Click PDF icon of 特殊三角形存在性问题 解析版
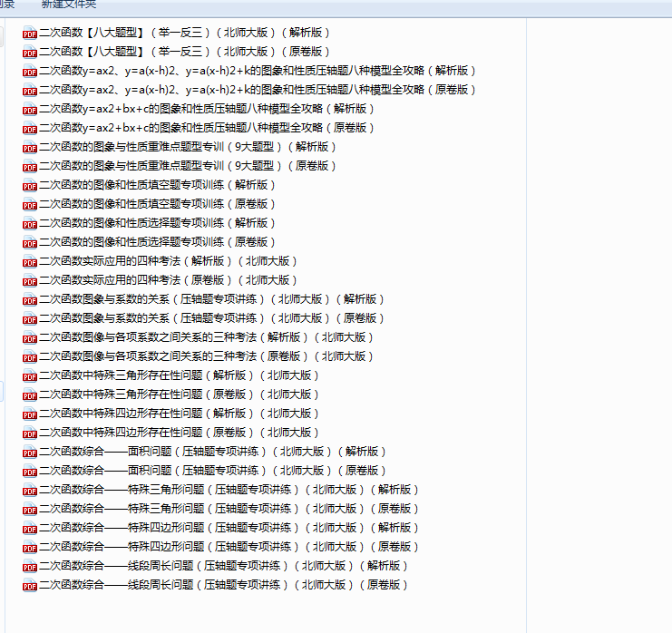Image resolution: width=672 pixels, height=633 pixels. coord(30,375)
